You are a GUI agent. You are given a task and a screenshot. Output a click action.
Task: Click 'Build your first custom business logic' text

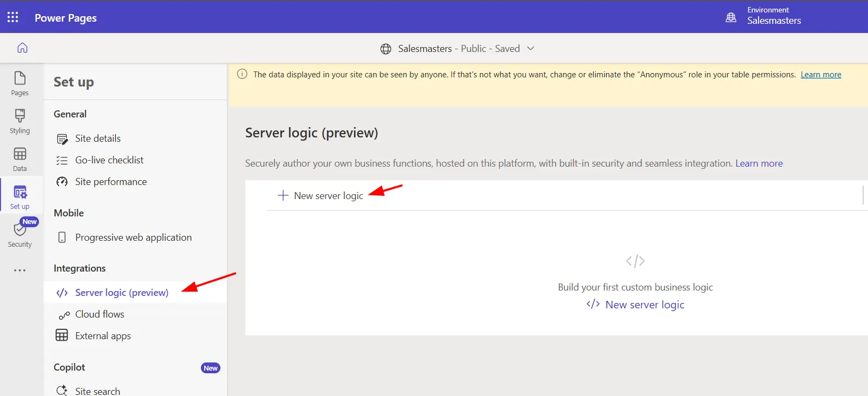coord(635,287)
